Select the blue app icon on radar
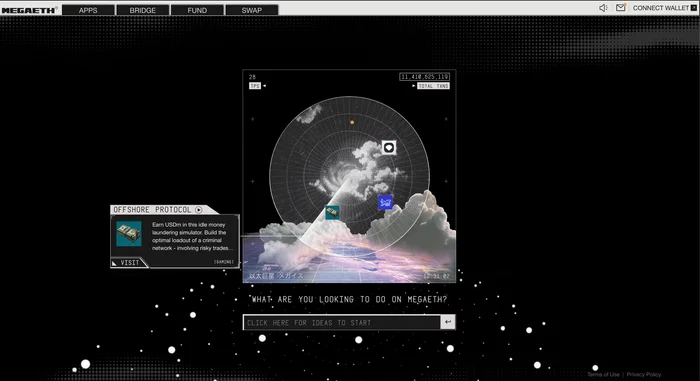 pyautogui.click(x=385, y=202)
